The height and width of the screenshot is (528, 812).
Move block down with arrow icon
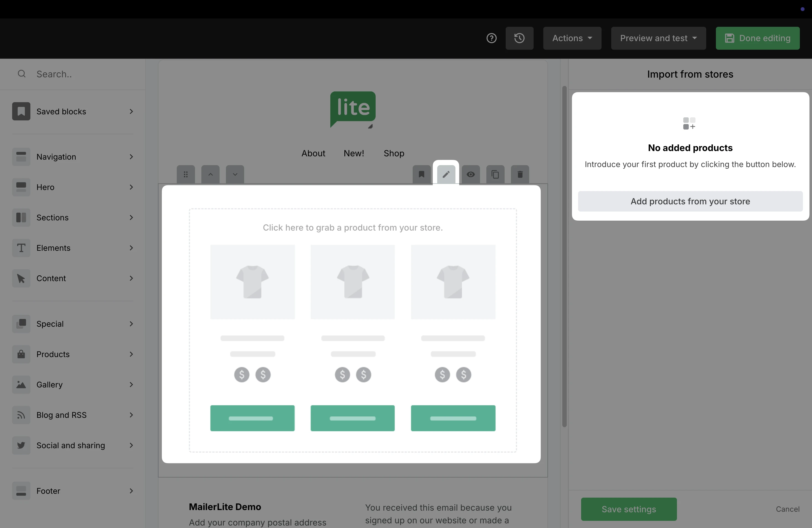pos(235,174)
